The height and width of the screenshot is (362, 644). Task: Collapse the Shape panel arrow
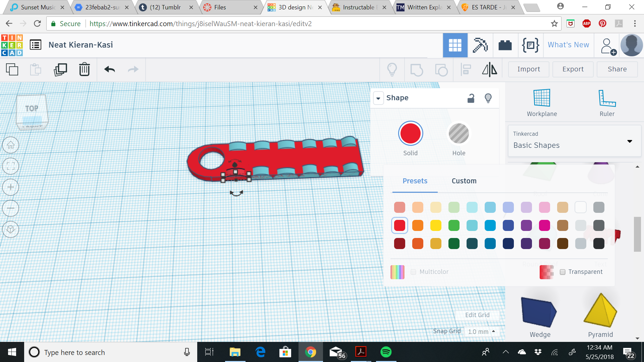(378, 98)
